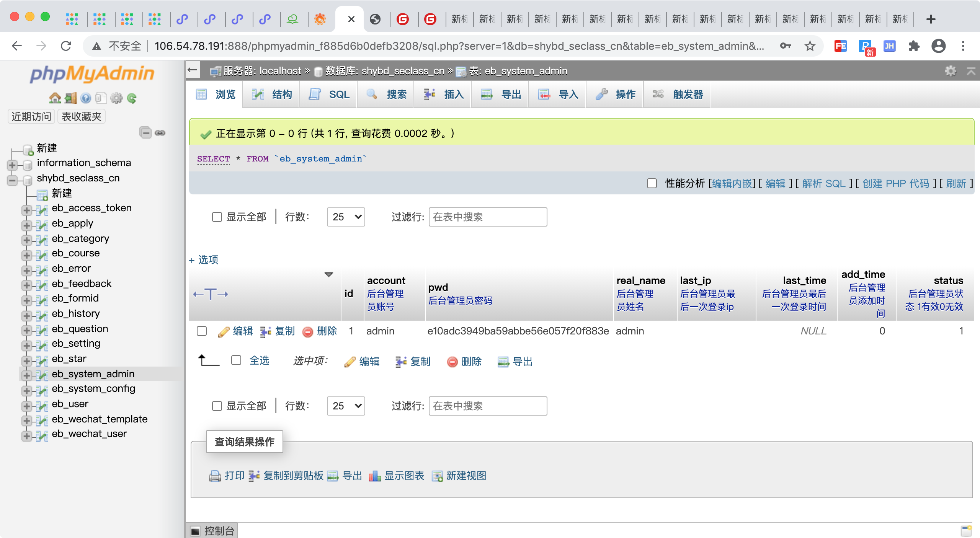Click the 新建视图 link

[x=466, y=476]
